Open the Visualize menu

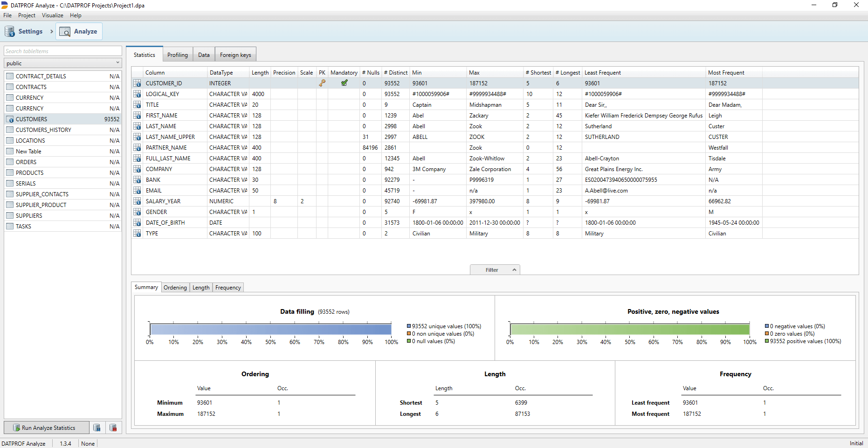tap(53, 15)
